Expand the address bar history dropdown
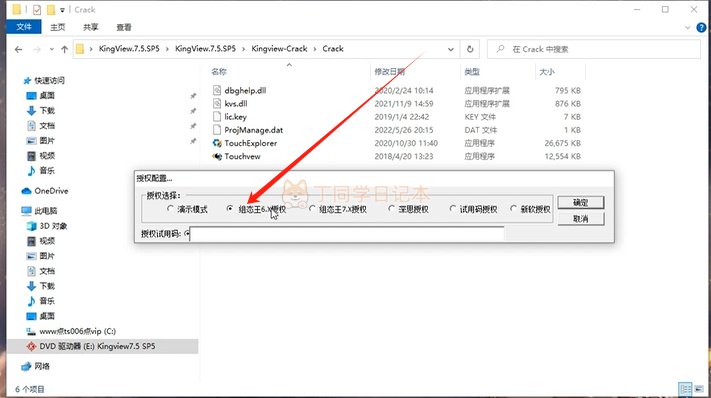This screenshot has width=711, height=398. coord(451,49)
